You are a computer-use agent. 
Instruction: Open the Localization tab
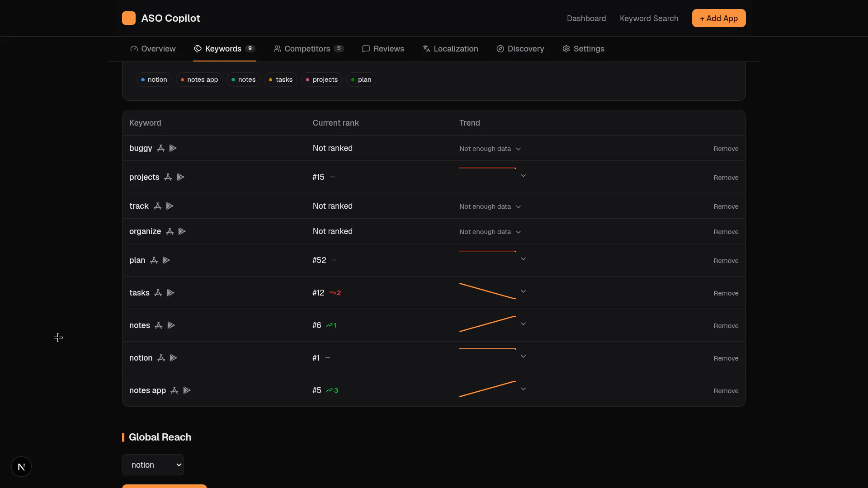(x=450, y=49)
